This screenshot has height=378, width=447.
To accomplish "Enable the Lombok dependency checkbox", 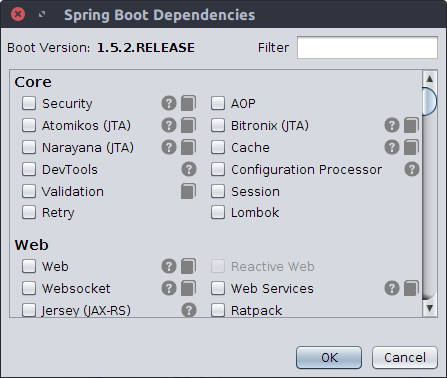I will [x=218, y=212].
